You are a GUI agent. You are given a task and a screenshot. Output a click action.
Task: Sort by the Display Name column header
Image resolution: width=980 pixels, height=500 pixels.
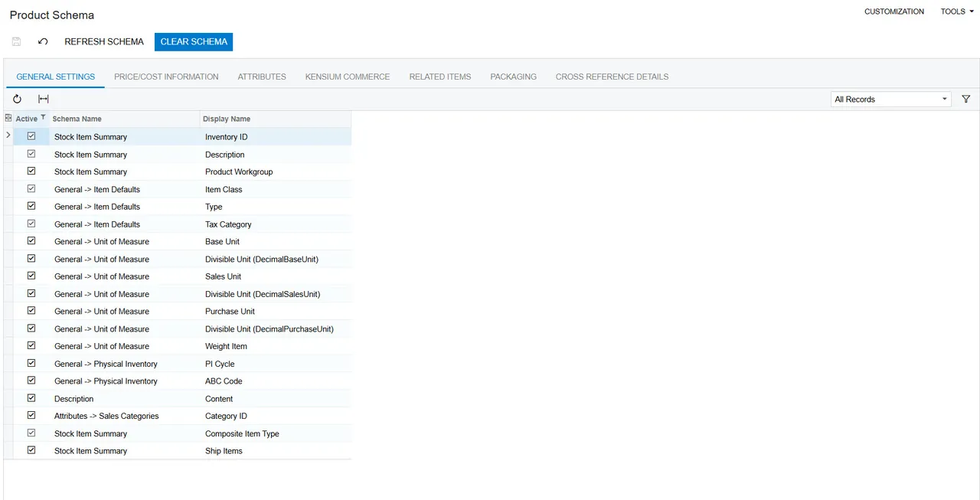(x=276, y=119)
